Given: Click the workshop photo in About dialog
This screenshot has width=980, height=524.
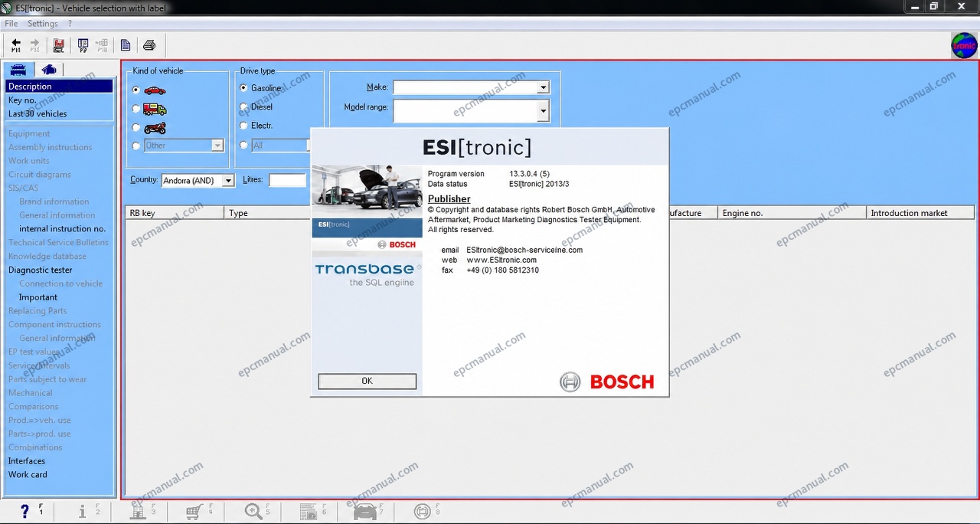Looking at the screenshot, I should 367,192.
